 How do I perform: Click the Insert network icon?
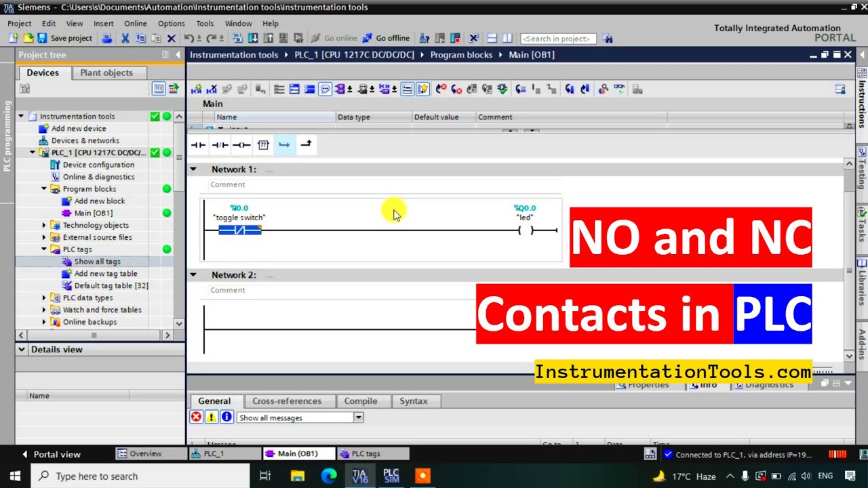pos(196,89)
